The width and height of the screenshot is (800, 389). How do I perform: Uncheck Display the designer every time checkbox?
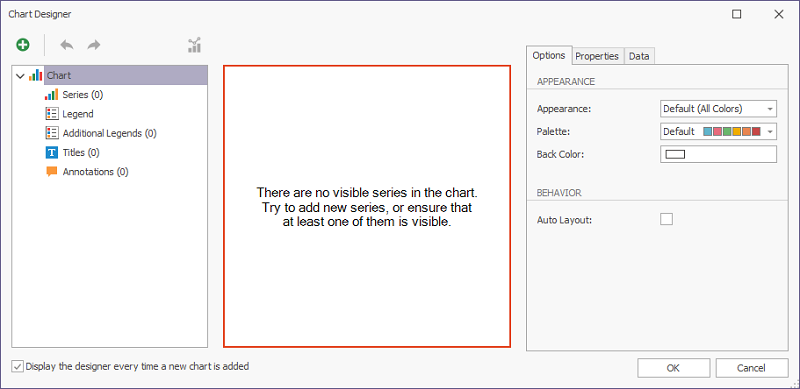tap(18, 367)
